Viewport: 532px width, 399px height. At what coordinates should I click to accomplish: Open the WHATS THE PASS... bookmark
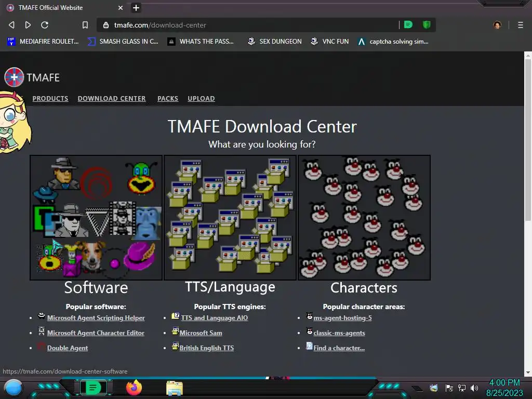click(201, 42)
